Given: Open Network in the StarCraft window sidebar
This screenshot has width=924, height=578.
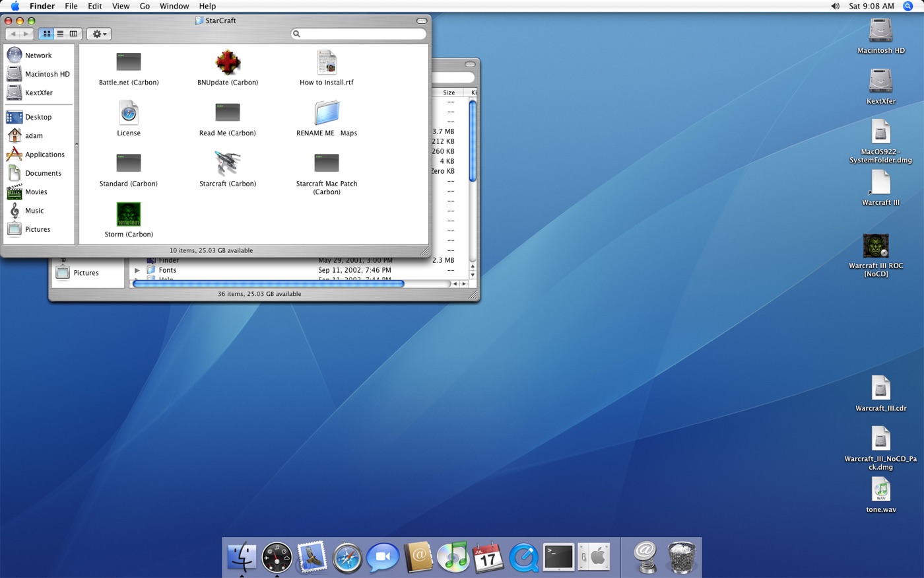Looking at the screenshot, I should tap(38, 55).
